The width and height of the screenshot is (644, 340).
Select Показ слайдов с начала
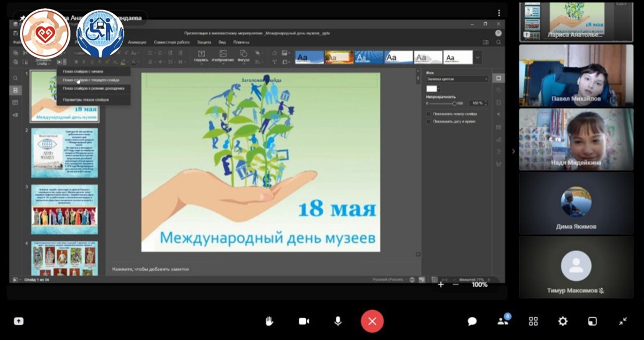(x=94, y=72)
